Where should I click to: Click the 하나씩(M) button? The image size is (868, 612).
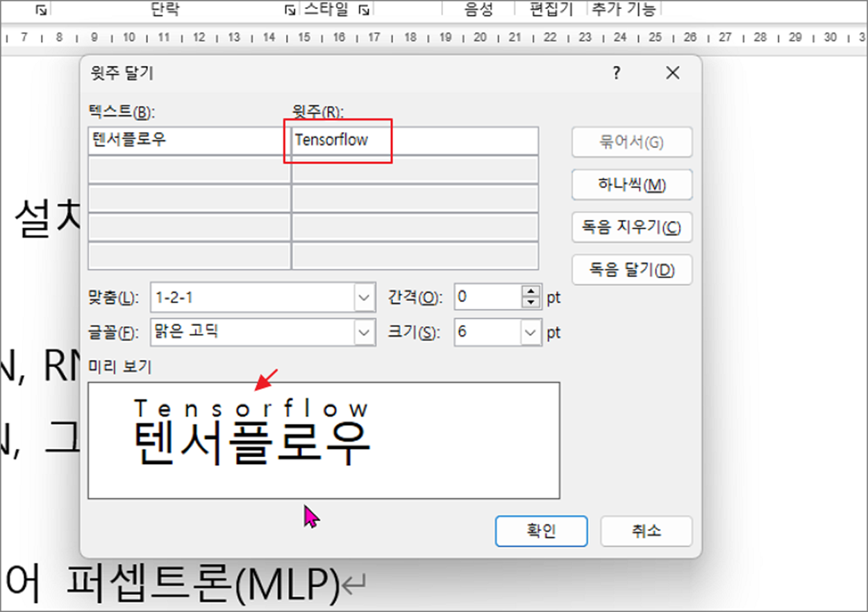click(632, 185)
